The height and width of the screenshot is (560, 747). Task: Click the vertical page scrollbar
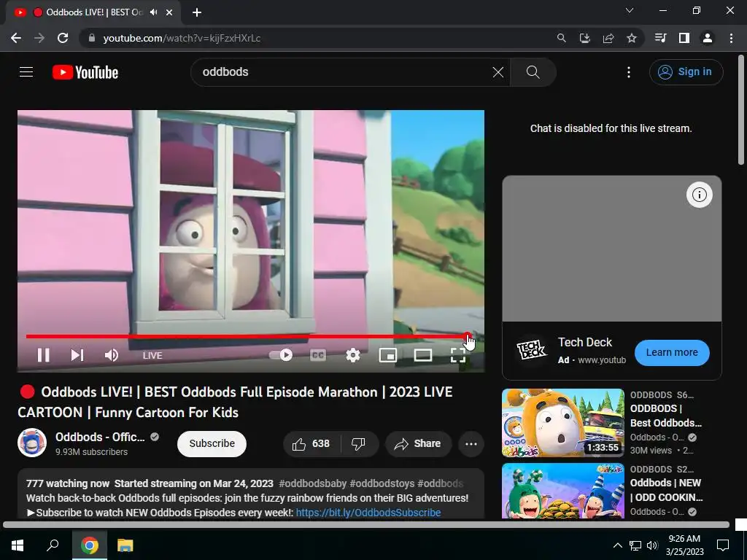coord(741,109)
